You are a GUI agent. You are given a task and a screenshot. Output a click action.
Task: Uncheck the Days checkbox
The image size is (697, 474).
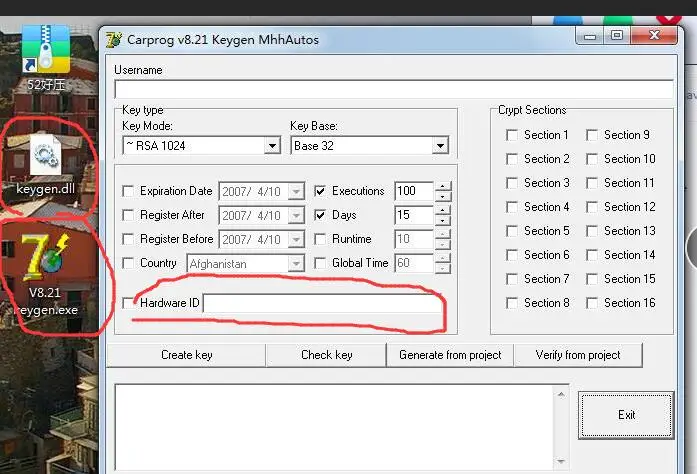click(x=320, y=215)
